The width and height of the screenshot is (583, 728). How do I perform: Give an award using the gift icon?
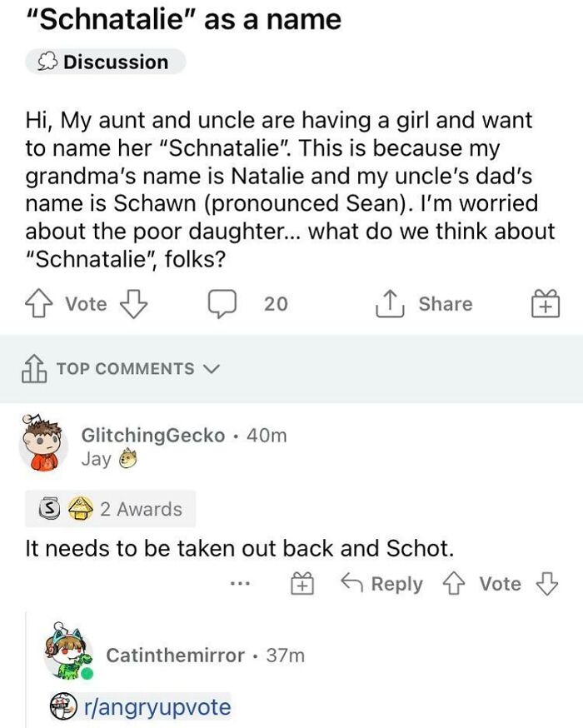tap(546, 303)
